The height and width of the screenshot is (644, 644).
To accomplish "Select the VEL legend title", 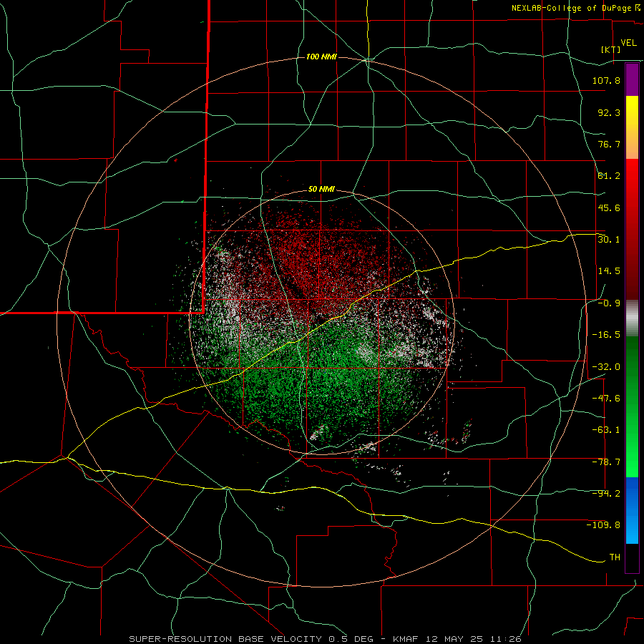I will coord(629,42).
